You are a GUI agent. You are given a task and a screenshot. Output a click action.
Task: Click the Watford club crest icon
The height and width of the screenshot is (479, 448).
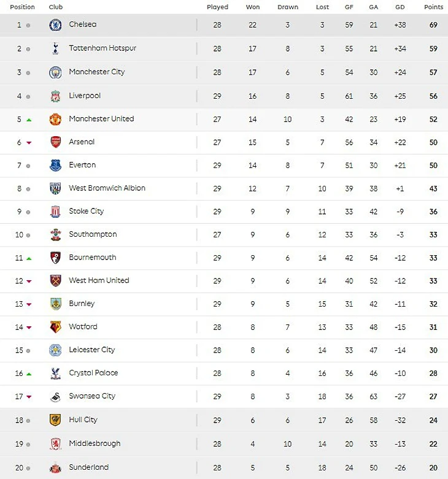pyautogui.click(x=55, y=328)
